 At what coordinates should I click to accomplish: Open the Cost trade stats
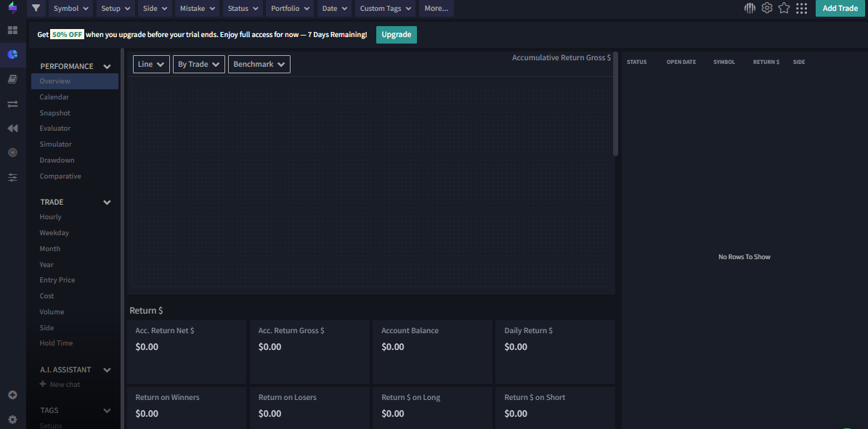coord(46,296)
